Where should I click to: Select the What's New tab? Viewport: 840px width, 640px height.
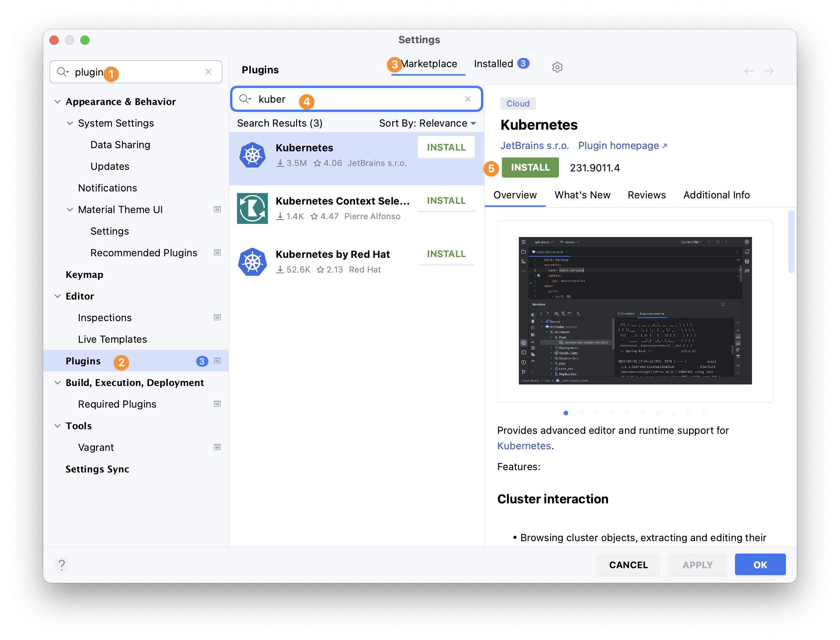click(582, 195)
